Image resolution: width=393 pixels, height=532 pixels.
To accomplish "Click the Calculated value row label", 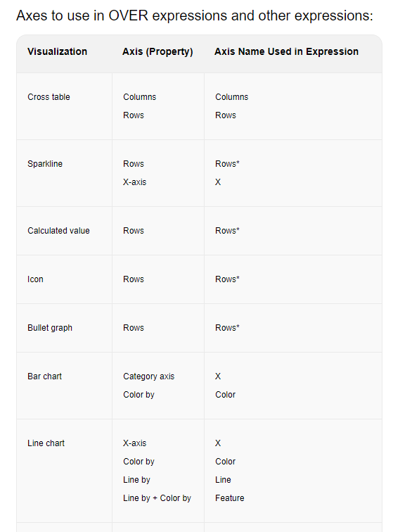I will pyautogui.click(x=58, y=231).
